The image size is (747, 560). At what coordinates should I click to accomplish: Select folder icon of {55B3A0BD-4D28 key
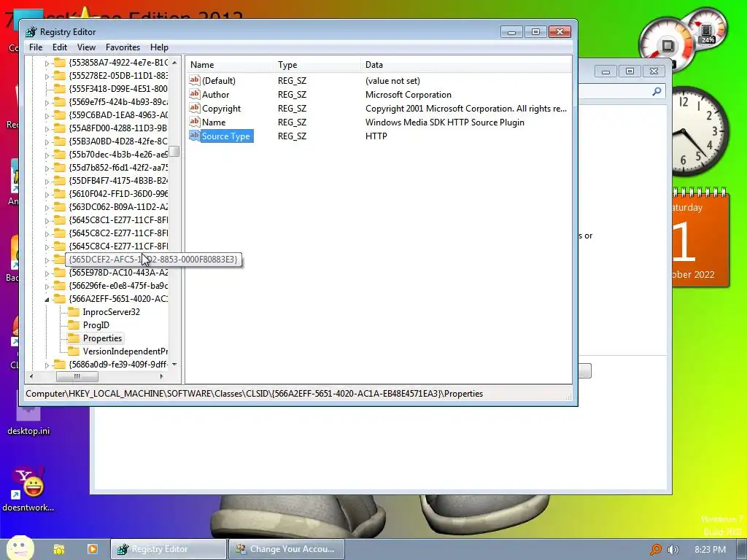[x=60, y=141]
